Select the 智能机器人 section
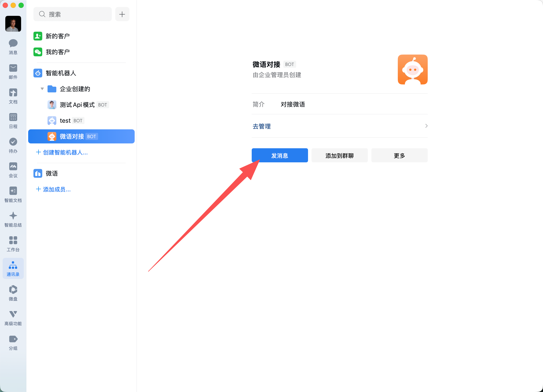The height and width of the screenshot is (392, 543). tap(81, 73)
